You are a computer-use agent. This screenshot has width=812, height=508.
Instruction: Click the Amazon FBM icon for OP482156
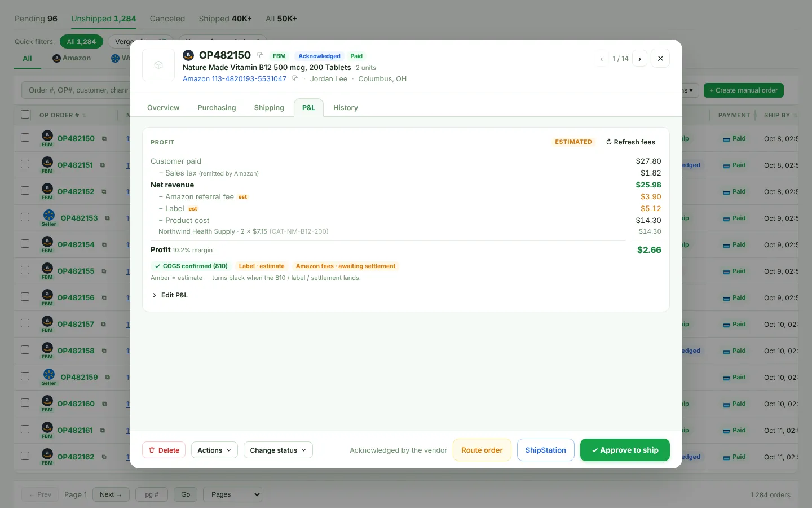pyautogui.click(x=47, y=295)
